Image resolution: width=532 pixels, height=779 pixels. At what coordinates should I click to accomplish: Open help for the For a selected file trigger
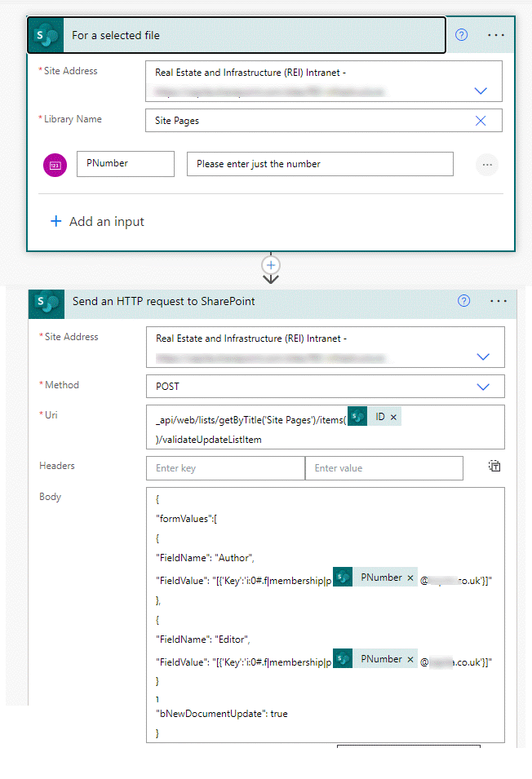click(462, 35)
